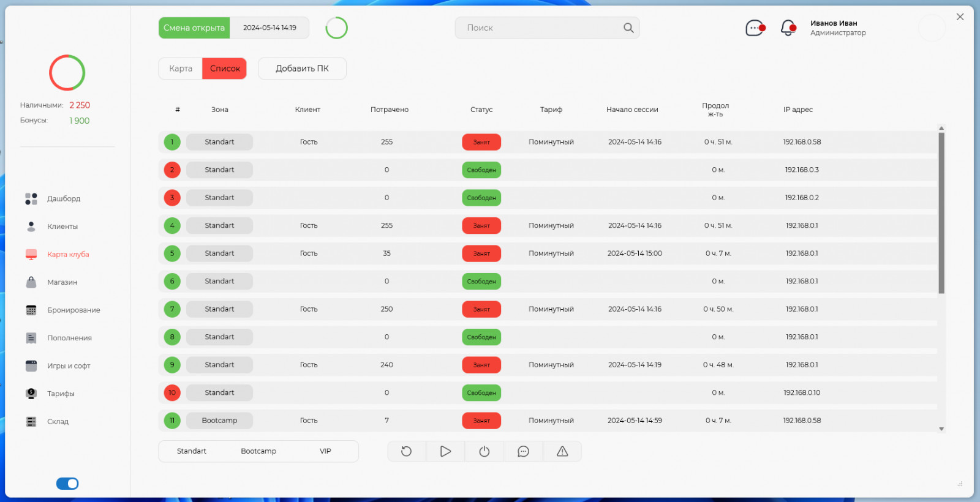Viewport: 980px width, 502px height.
Task: Click the Смена открыта button
Action: point(194,28)
